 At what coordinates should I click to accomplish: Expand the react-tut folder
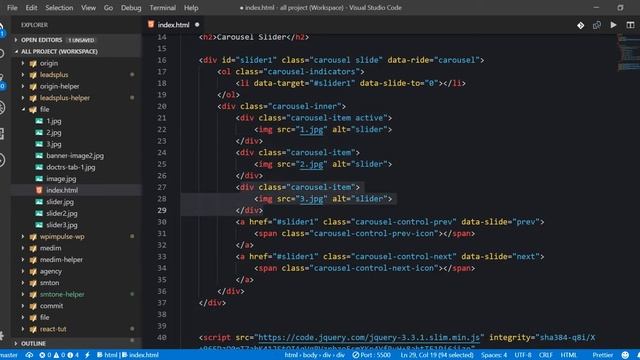(x=53, y=329)
